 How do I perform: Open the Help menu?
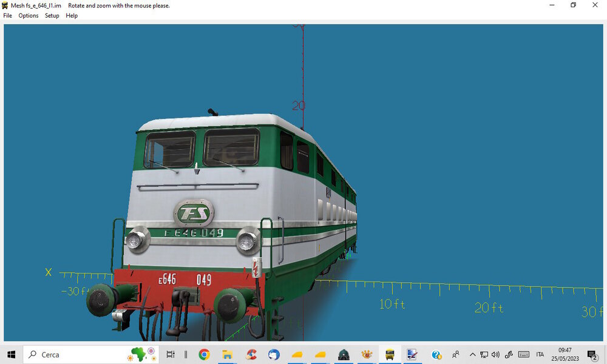click(72, 16)
